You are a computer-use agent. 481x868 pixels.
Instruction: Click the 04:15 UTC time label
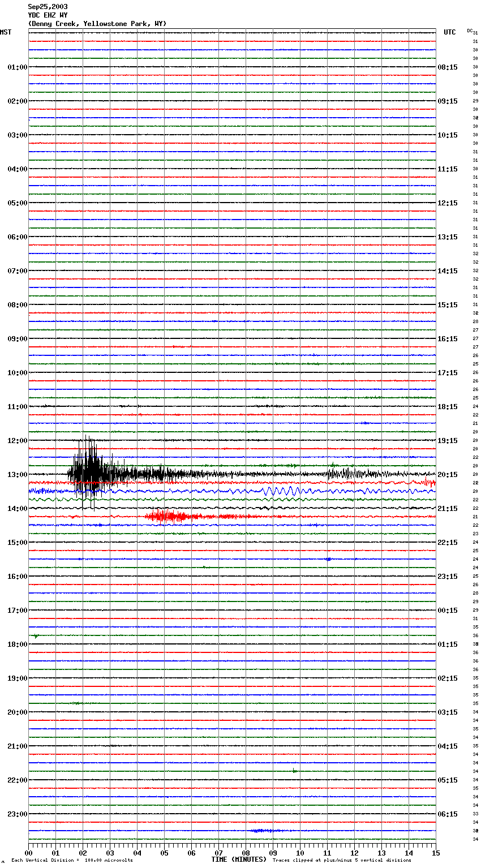tap(448, 746)
